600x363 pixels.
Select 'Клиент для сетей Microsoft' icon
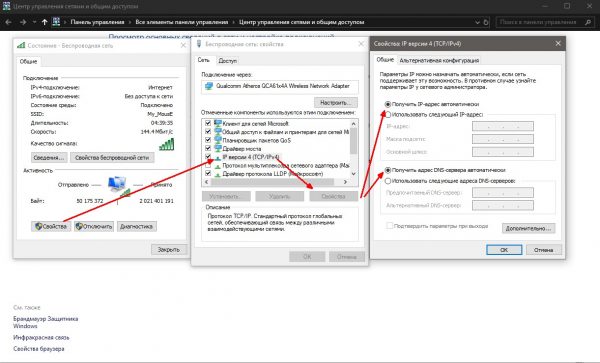(x=218, y=123)
